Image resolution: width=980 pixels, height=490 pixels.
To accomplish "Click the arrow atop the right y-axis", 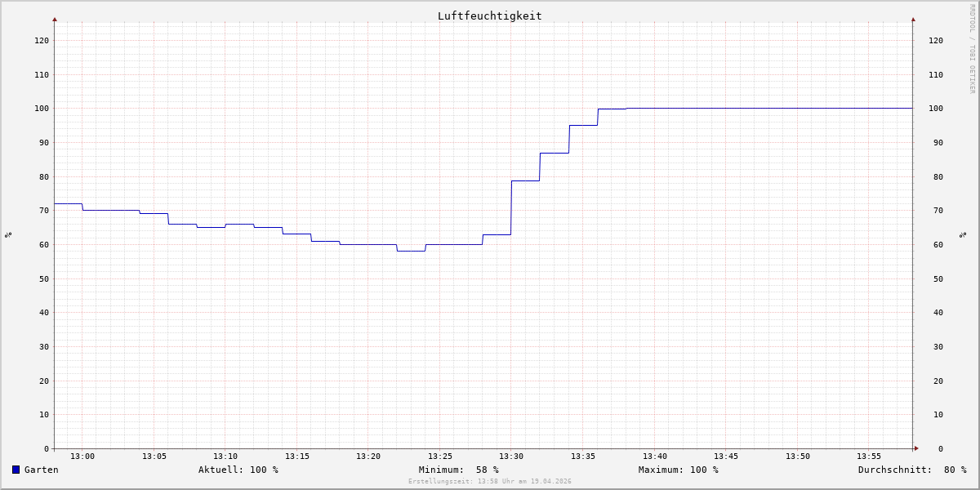I will point(913,19).
